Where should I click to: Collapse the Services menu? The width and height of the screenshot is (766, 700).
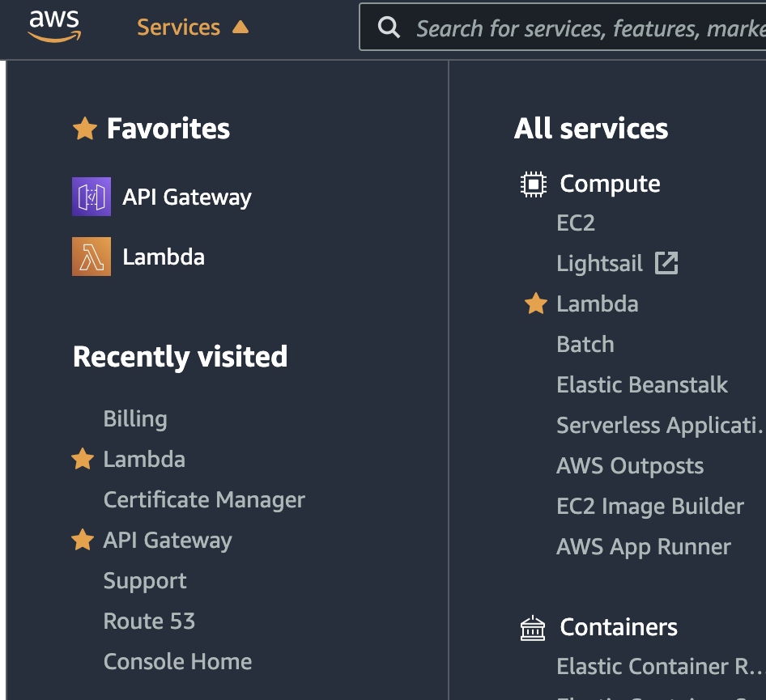pos(193,28)
